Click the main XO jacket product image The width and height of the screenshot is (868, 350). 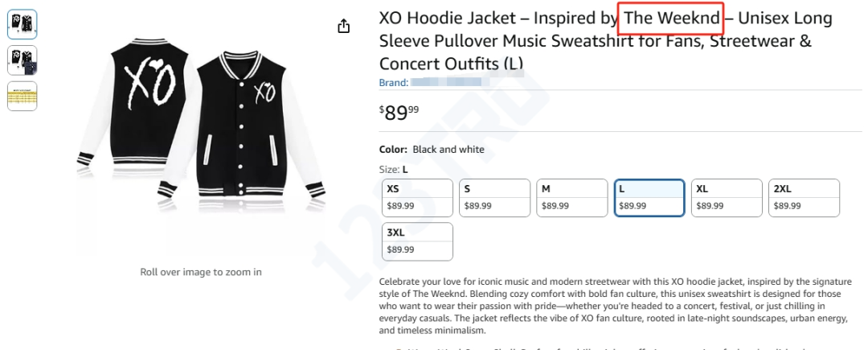pos(201,129)
